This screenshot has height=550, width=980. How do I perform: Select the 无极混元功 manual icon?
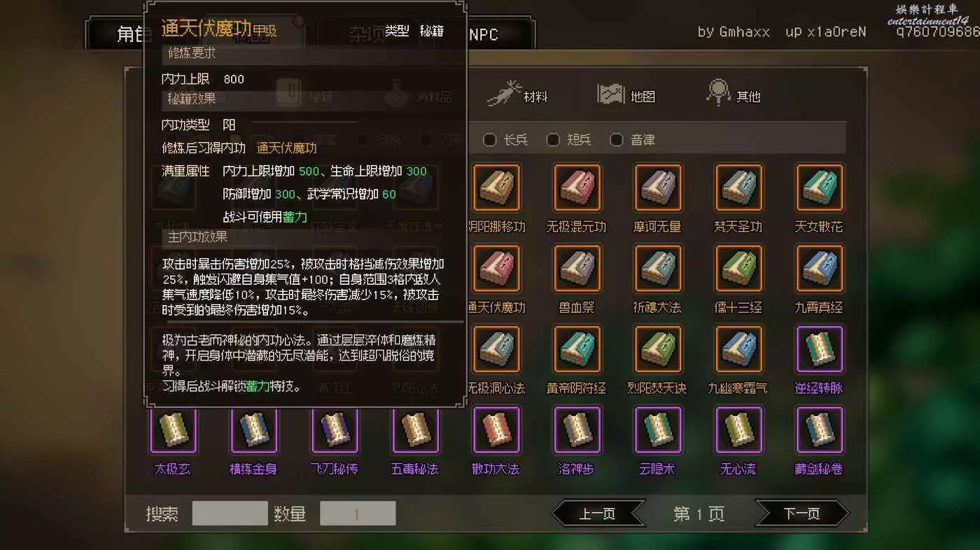pos(577,188)
